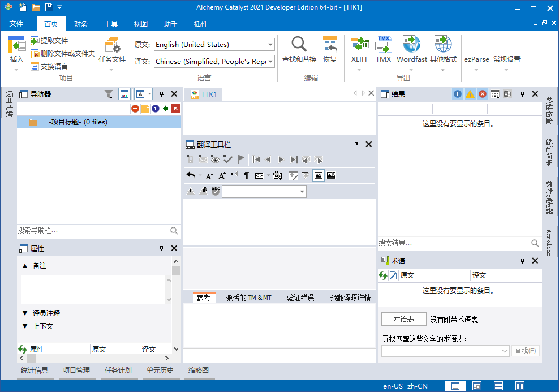Viewport: 559px width, 392px height.
Task: Toggle the first image view button in toolbar
Action: 319,175
